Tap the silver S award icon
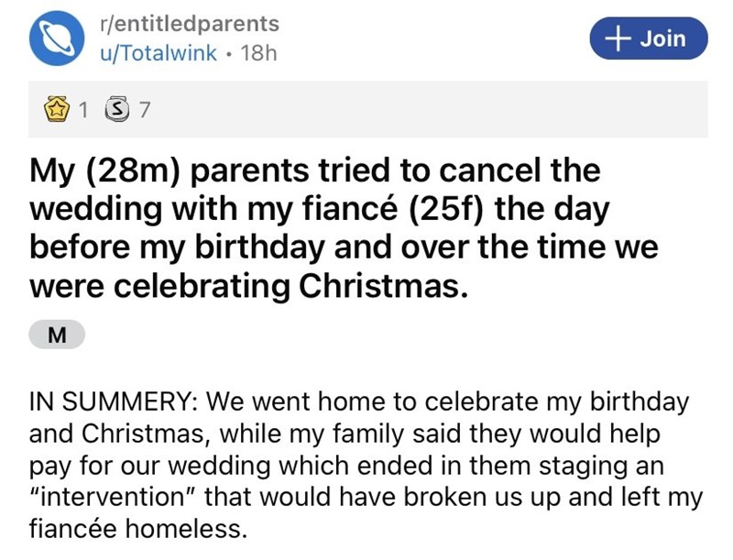Screen dimensions: 733x560 coord(116,112)
